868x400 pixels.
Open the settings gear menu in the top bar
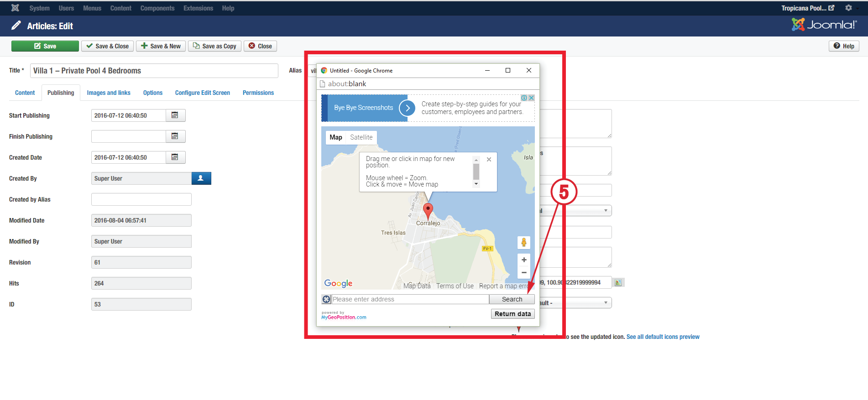[848, 8]
